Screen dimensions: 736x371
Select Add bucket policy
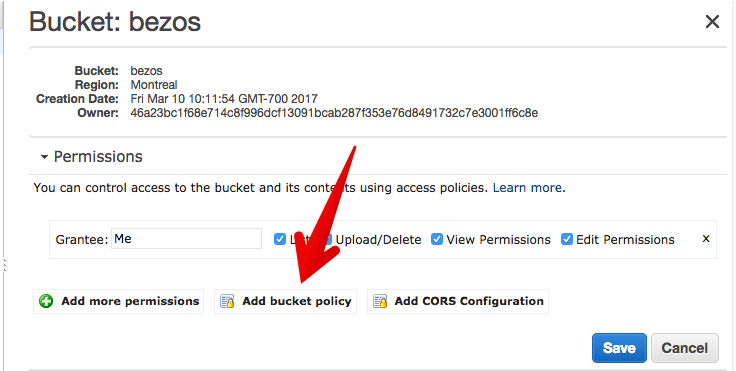285,301
